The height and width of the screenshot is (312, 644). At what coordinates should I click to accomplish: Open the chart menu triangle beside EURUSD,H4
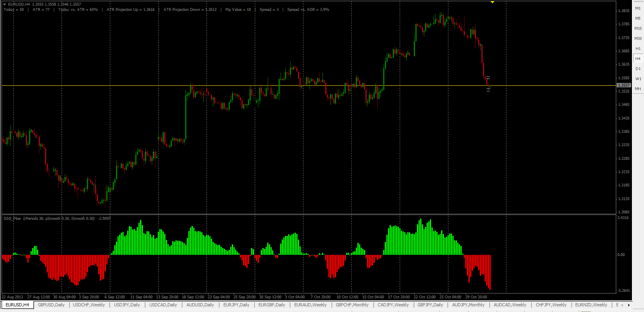click(4, 4)
